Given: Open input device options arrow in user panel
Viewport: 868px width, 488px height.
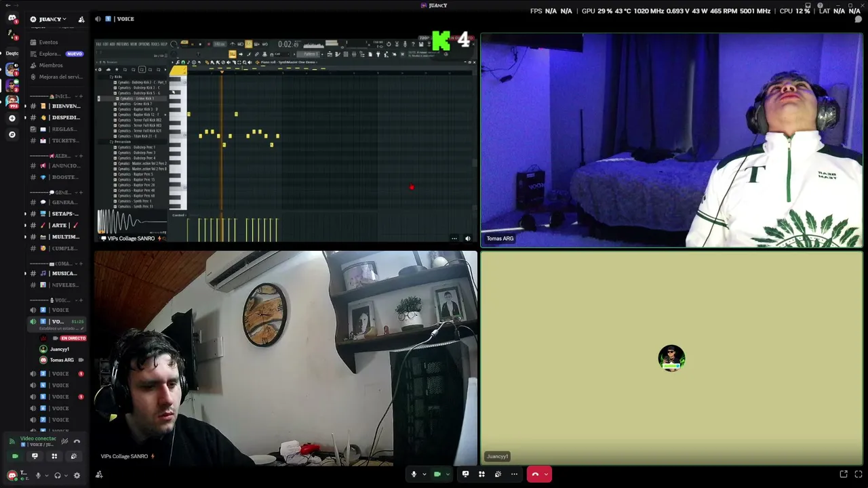Looking at the screenshot, I should point(47,475).
